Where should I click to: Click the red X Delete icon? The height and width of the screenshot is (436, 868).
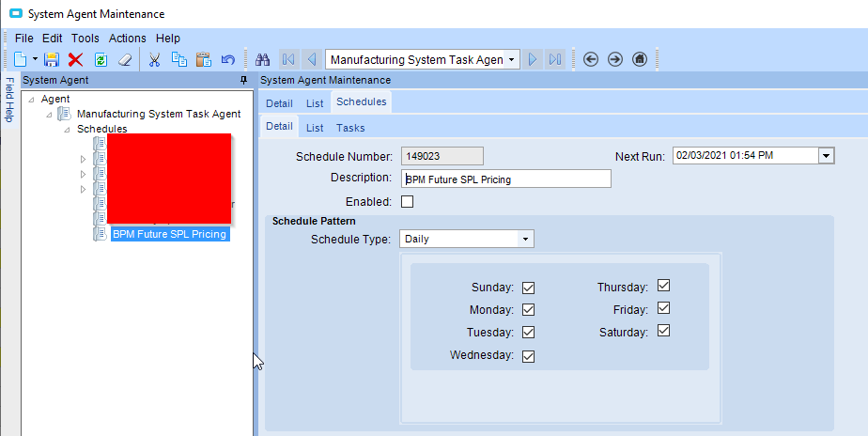(75, 59)
